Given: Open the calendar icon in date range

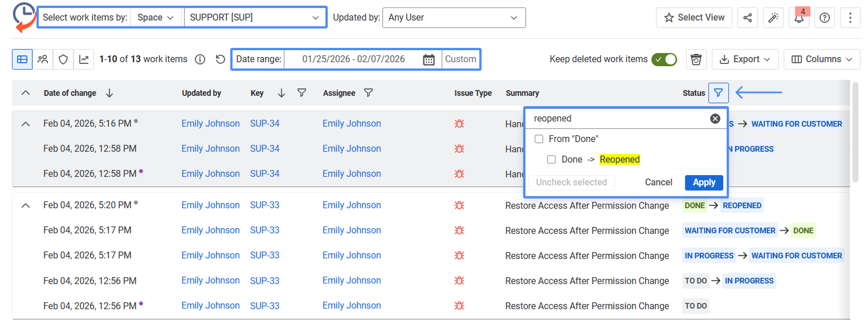Looking at the screenshot, I should 429,59.
